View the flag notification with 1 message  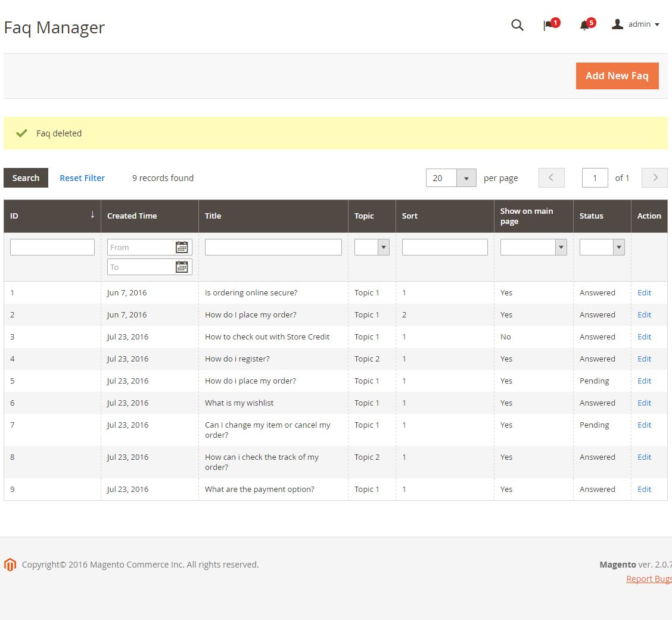pyautogui.click(x=548, y=25)
